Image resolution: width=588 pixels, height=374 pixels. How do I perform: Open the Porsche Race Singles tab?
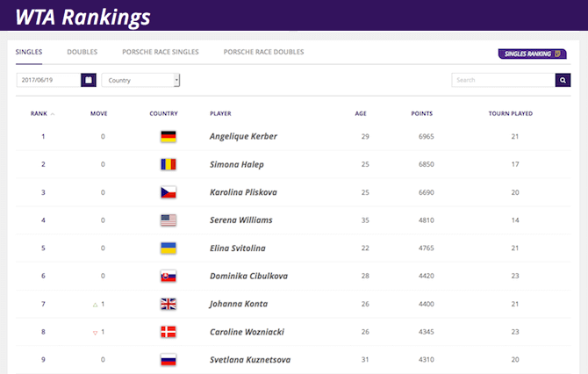click(x=161, y=52)
